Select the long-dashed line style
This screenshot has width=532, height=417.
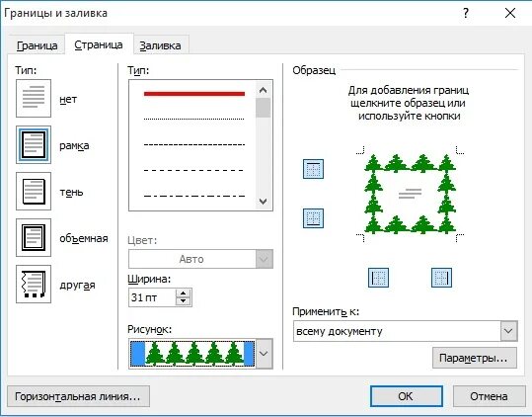click(194, 170)
